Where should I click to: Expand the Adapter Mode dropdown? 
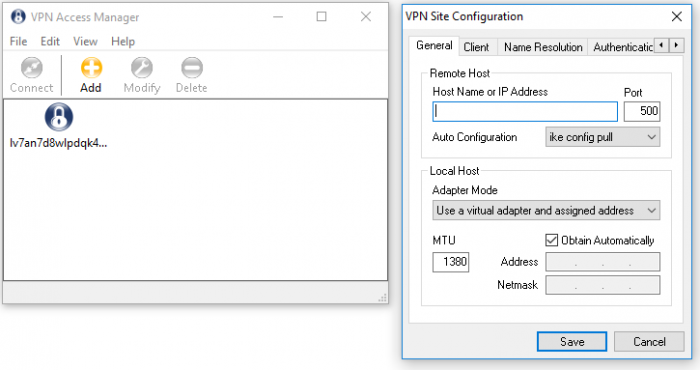[546, 210]
